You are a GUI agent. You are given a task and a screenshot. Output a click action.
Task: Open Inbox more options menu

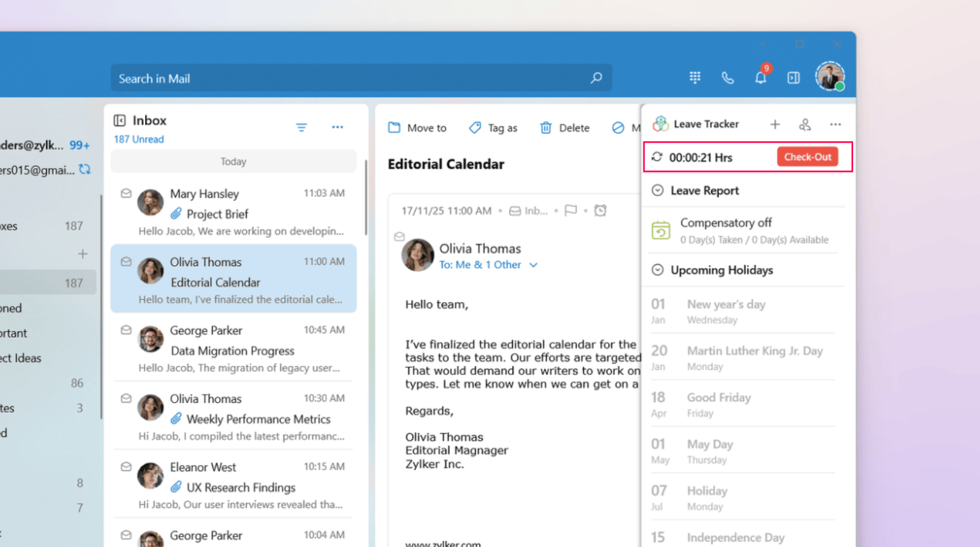[x=337, y=127]
